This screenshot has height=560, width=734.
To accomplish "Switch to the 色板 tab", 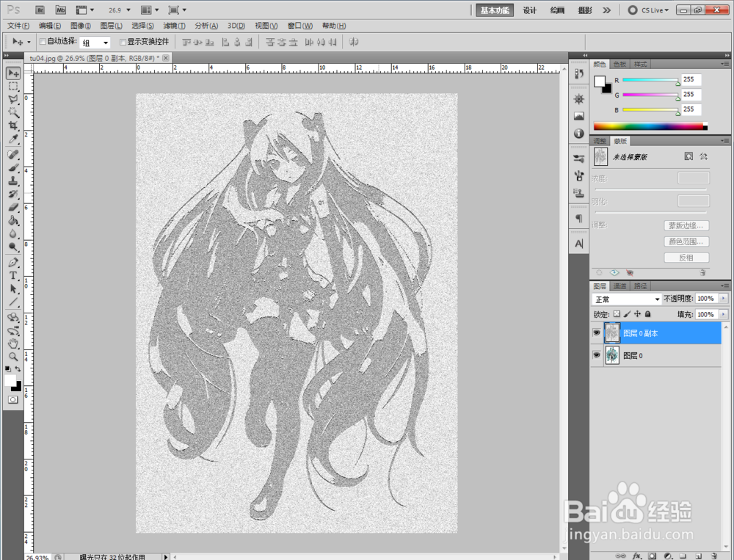I will pyautogui.click(x=619, y=64).
